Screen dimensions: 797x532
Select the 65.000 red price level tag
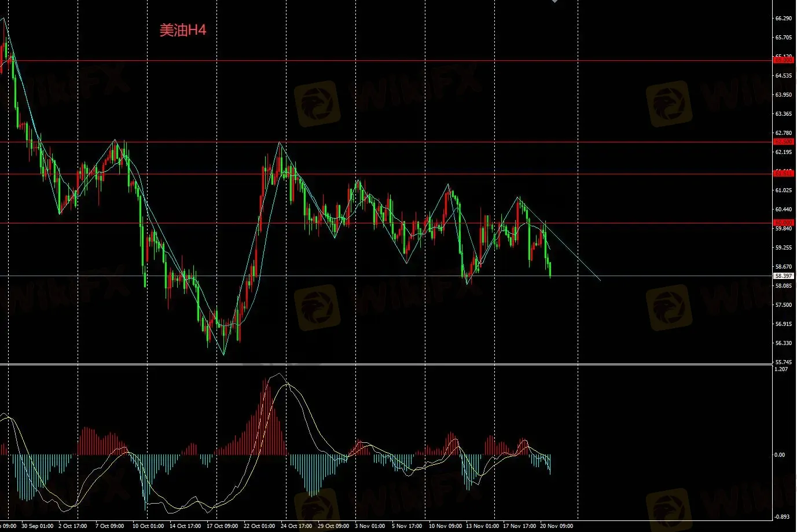(784, 60)
